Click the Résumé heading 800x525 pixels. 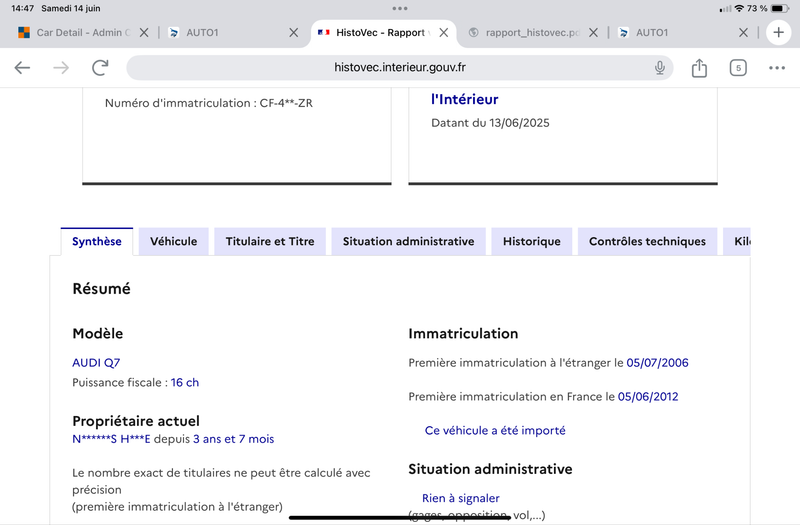pos(102,289)
